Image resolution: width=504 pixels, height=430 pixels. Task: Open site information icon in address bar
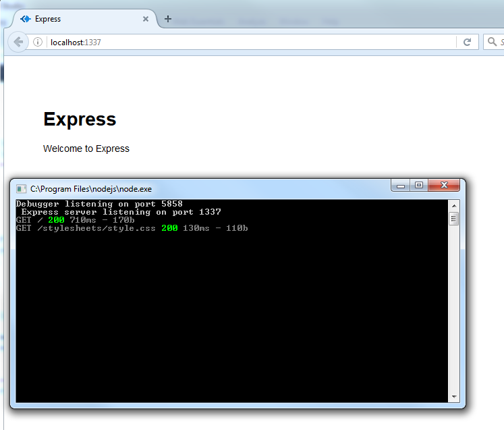(38, 42)
